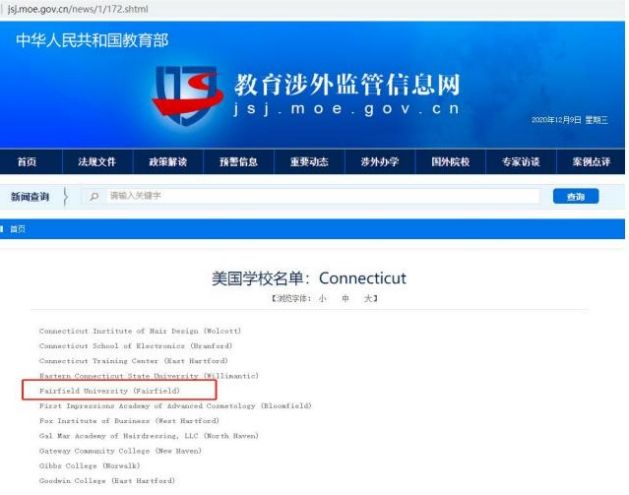Open 专家访谈 navigation item

[x=521, y=162]
